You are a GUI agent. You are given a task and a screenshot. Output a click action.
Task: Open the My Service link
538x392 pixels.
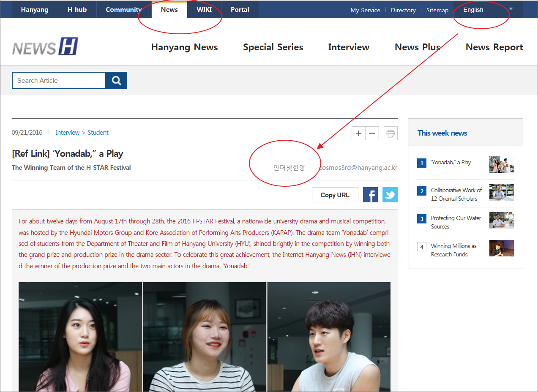point(365,10)
